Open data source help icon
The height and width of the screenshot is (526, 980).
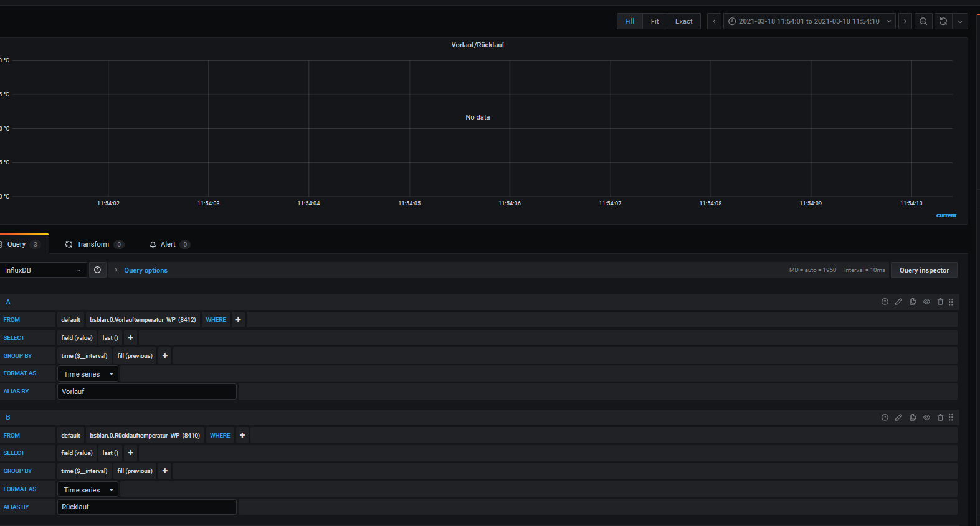coord(97,270)
